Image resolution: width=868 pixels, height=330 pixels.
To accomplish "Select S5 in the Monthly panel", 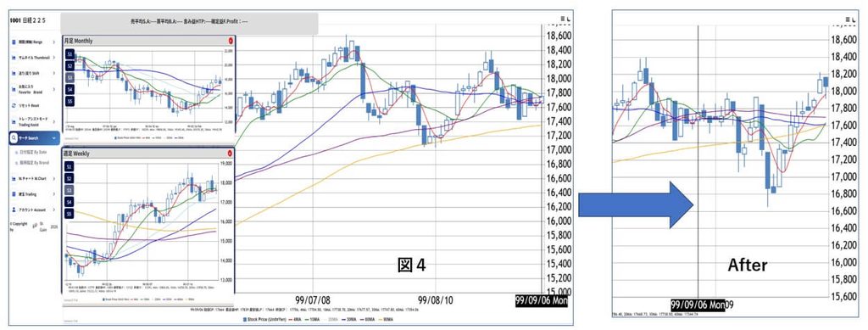I will point(70,102).
